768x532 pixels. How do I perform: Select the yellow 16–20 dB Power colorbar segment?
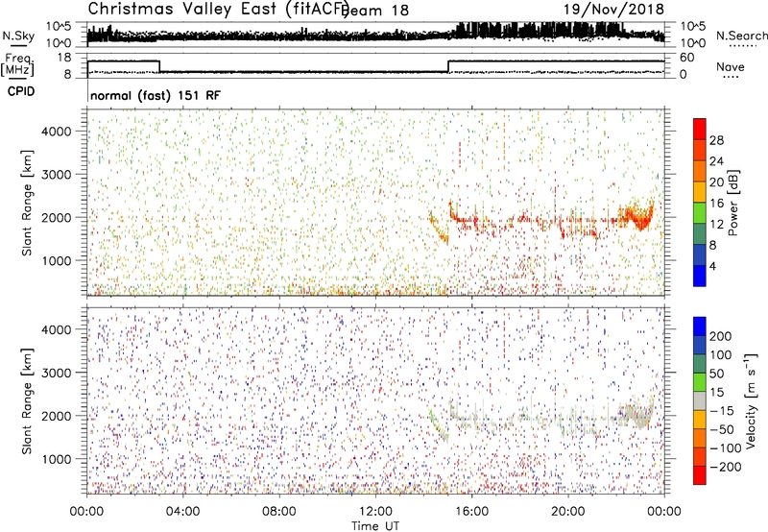700,192
